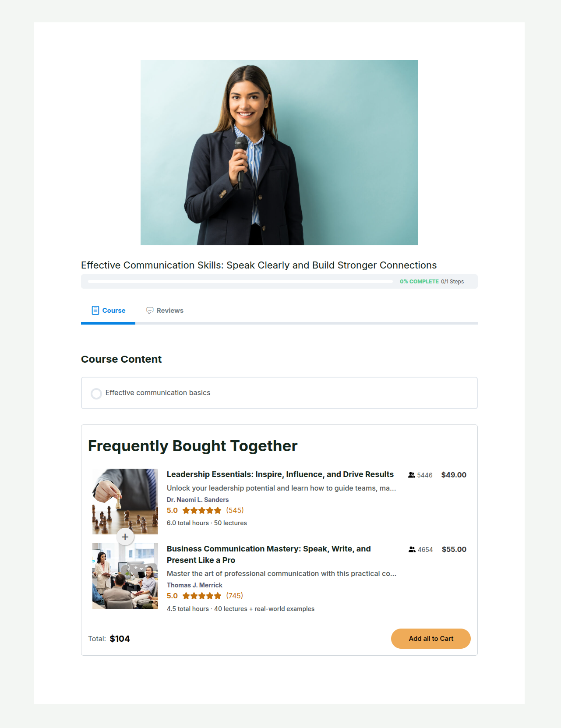Click the main course hero image
This screenshot has height=728, width=561.
pos(279,152)
